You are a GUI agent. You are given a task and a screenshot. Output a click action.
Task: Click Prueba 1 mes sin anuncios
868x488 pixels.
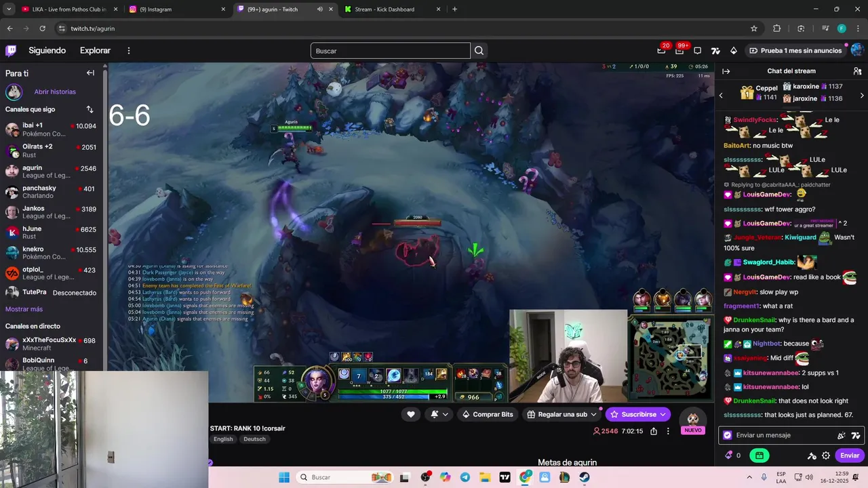795,51
